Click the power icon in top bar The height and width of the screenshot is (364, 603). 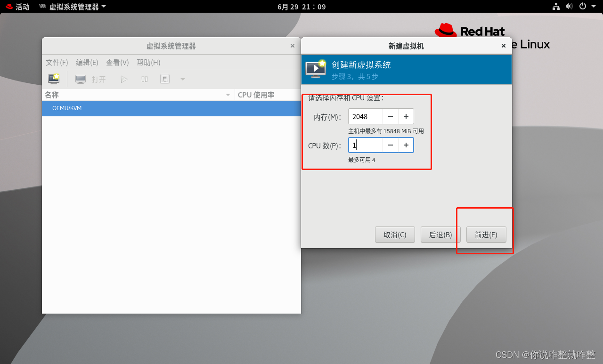click(x=583, y=7)
